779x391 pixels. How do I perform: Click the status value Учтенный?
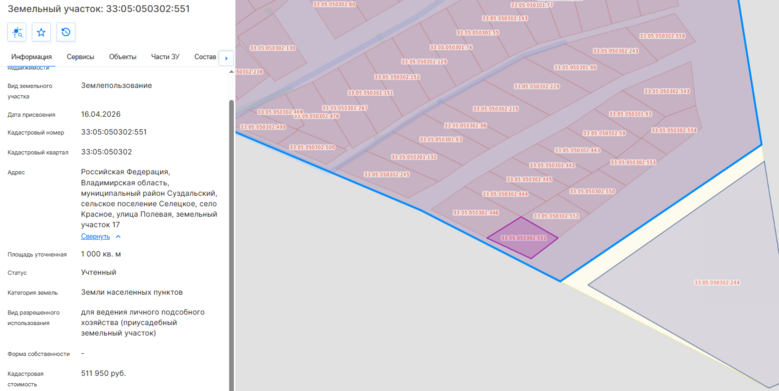[x=98, y=272]
